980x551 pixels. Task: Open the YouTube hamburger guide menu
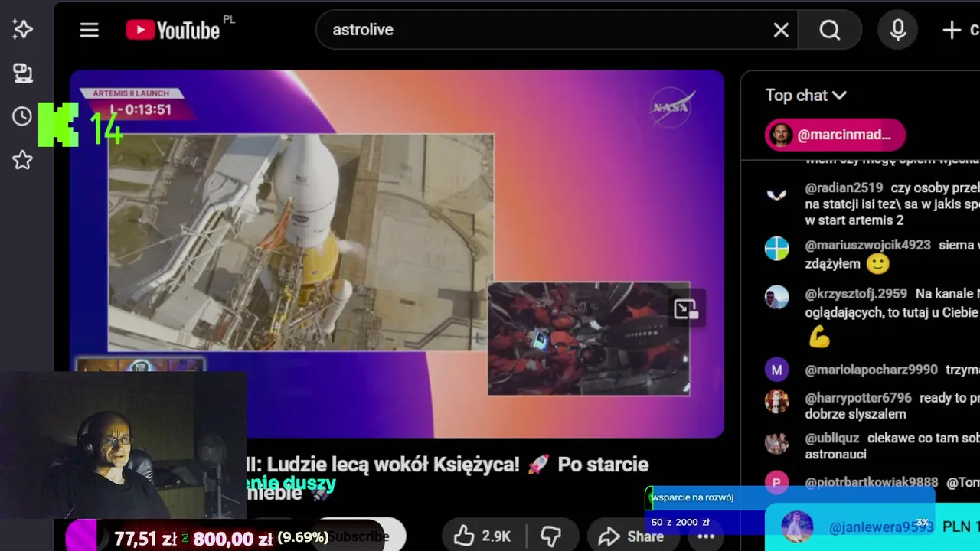pyautogui.click(x=90, y=30)
